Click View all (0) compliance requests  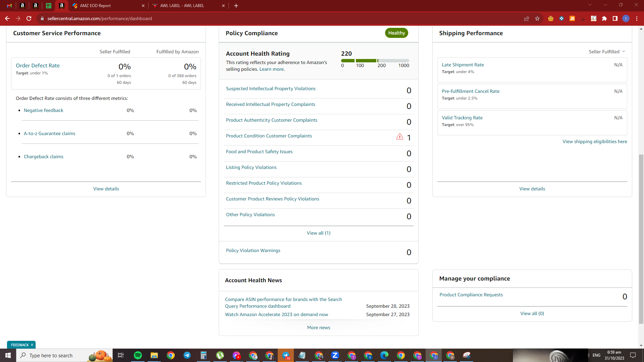point(532,313)
